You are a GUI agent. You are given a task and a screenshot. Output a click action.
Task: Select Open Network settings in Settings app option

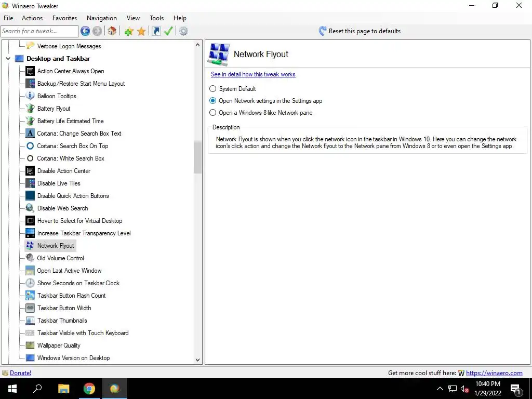pyautogui.click(x=212, y=101)
